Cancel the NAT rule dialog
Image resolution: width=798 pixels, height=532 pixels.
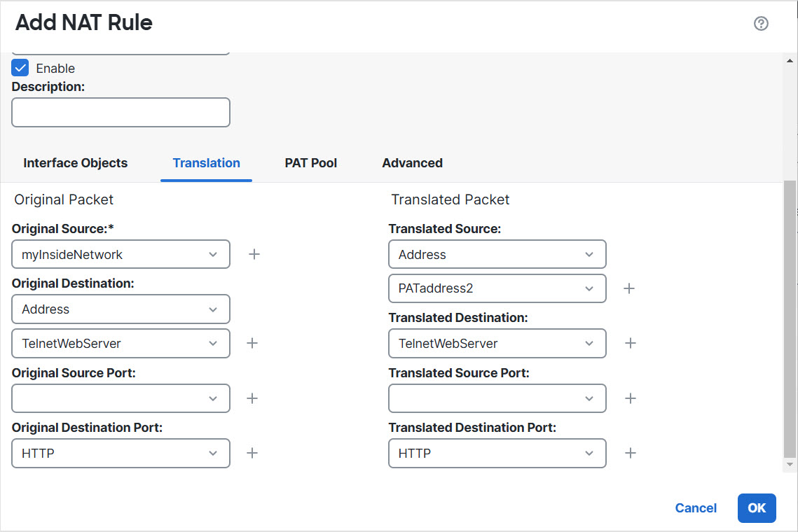[695, 508]
